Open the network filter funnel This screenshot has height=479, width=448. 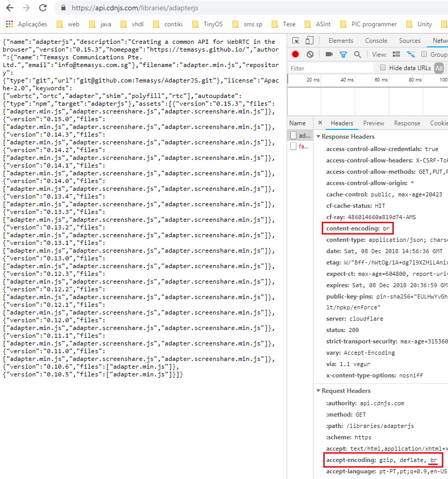[x=343, y=54]
